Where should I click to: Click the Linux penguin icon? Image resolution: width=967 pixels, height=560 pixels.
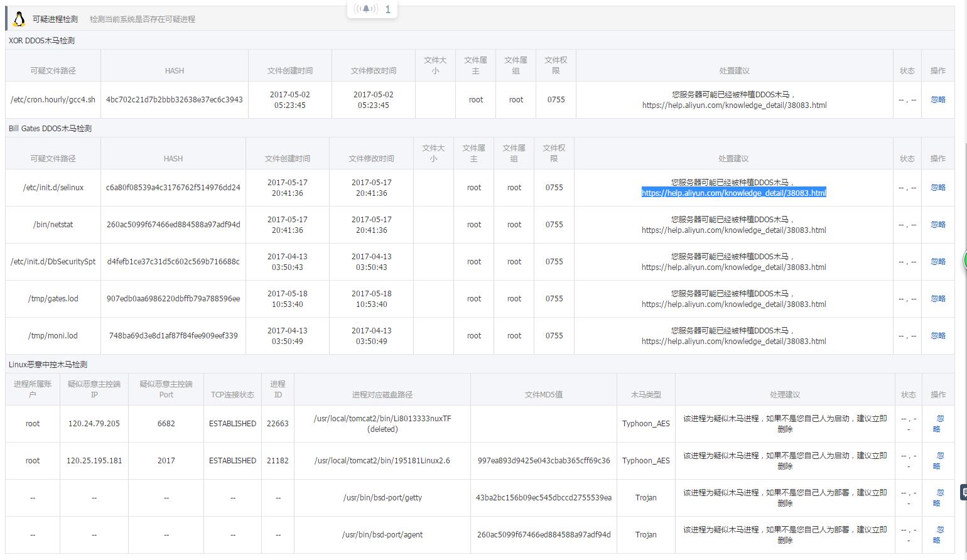pyautogui.click(x=19, y=19)
